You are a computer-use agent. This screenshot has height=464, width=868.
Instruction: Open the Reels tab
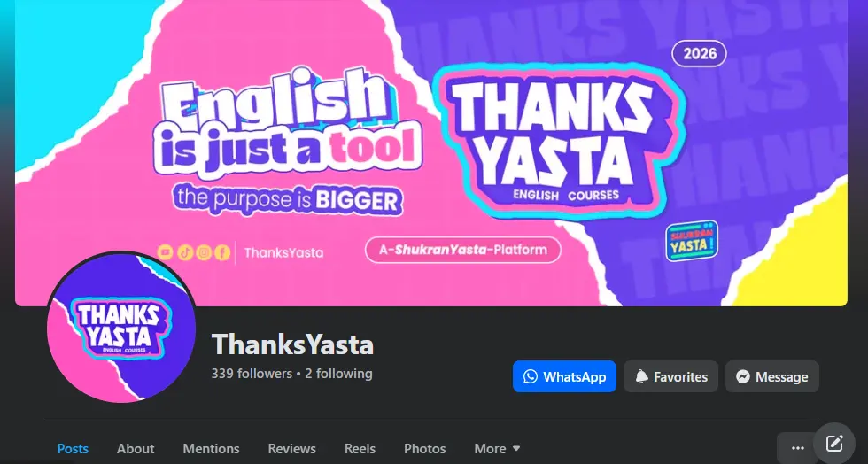point(360,448)
